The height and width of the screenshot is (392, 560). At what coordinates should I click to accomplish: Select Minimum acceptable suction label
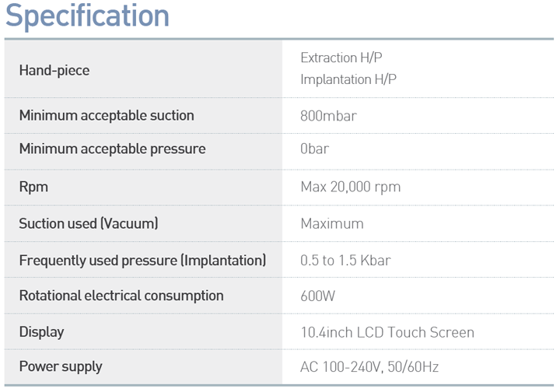click(107, 116)
